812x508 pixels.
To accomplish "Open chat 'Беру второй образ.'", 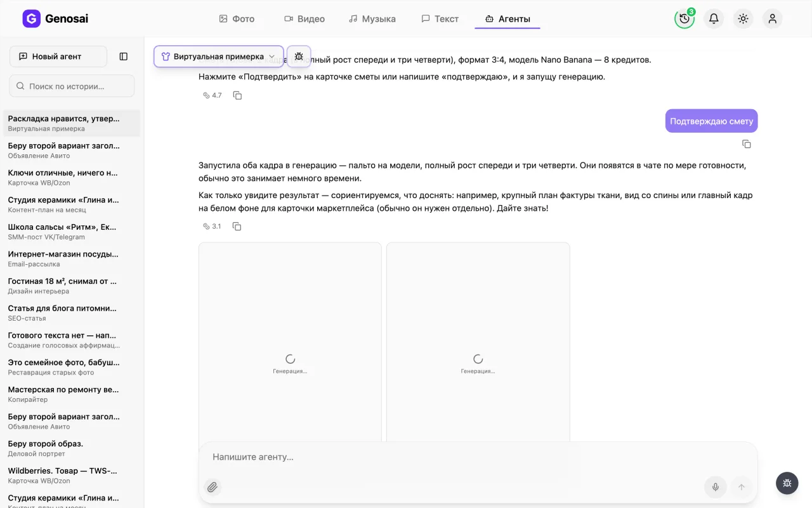I will click(72, 448).
